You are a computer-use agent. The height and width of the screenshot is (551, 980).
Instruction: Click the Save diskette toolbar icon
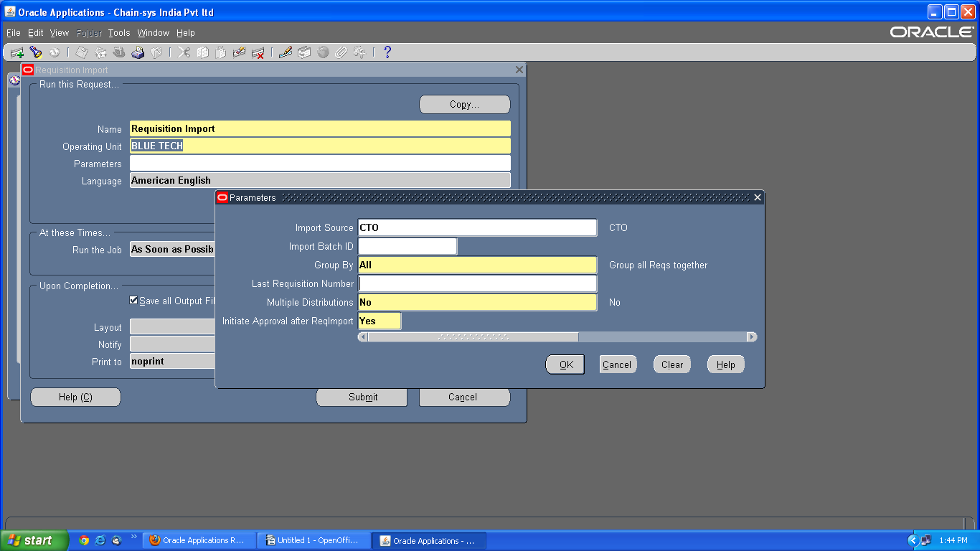coord(82,52)
